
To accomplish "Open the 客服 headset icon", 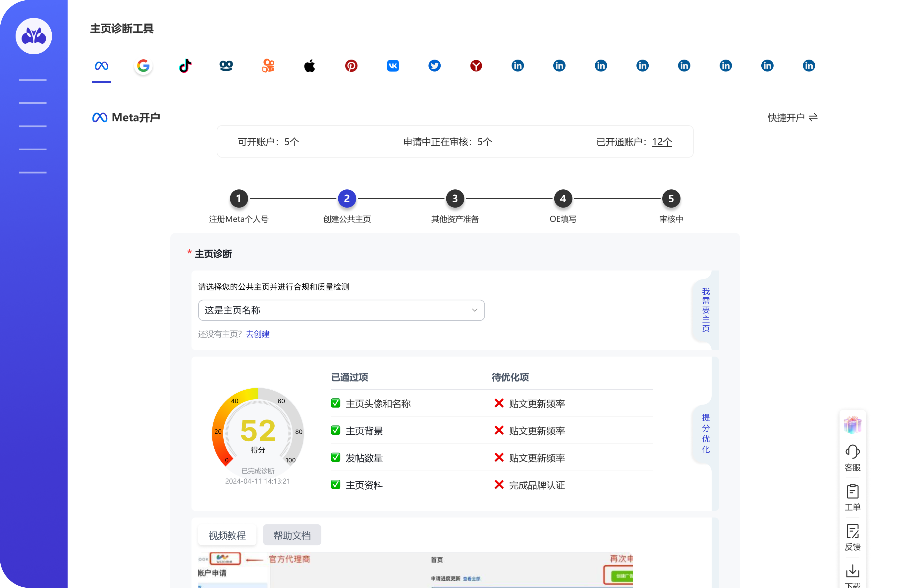I will point(852,452).
